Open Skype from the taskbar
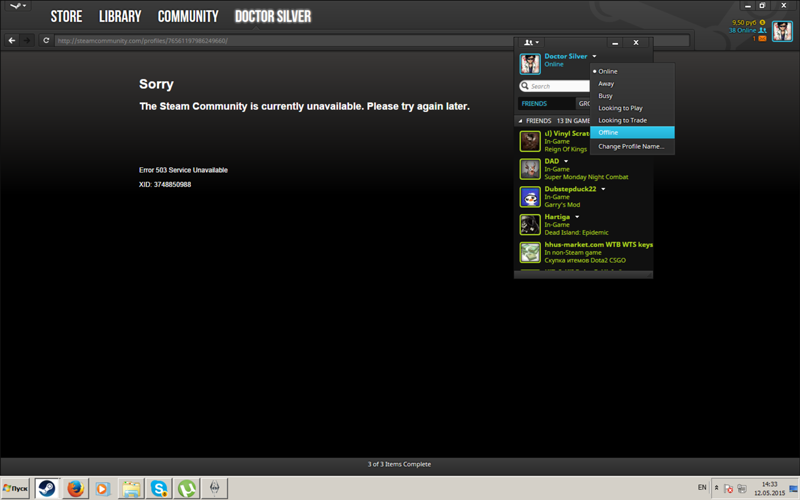Screen dimensions: 800x500 point(159,488)
